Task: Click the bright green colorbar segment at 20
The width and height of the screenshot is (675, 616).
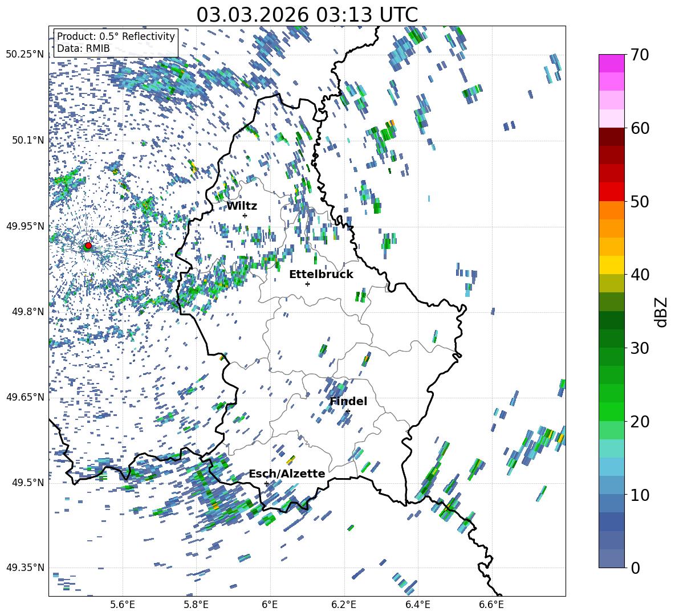Action: tap(612, 411)
